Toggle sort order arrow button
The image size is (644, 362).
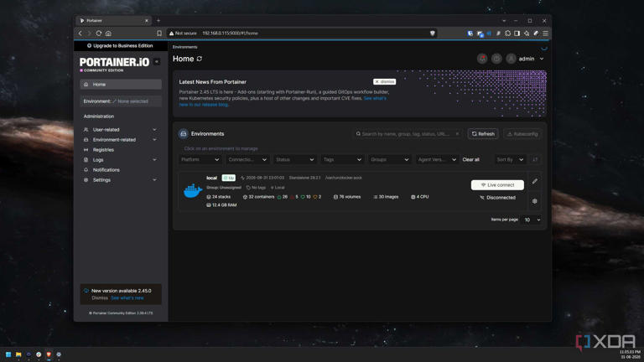535,160
